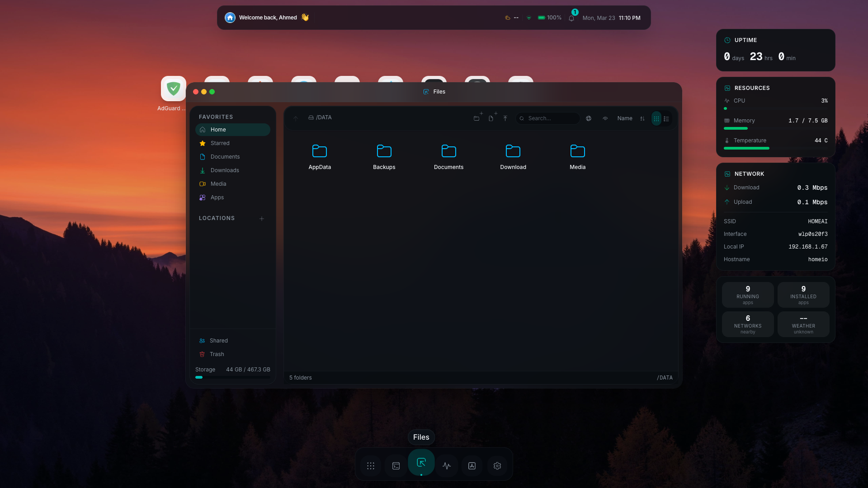Open the terminal from the dock
This screenshot has width=868, height=488.
tap(396, 465)
